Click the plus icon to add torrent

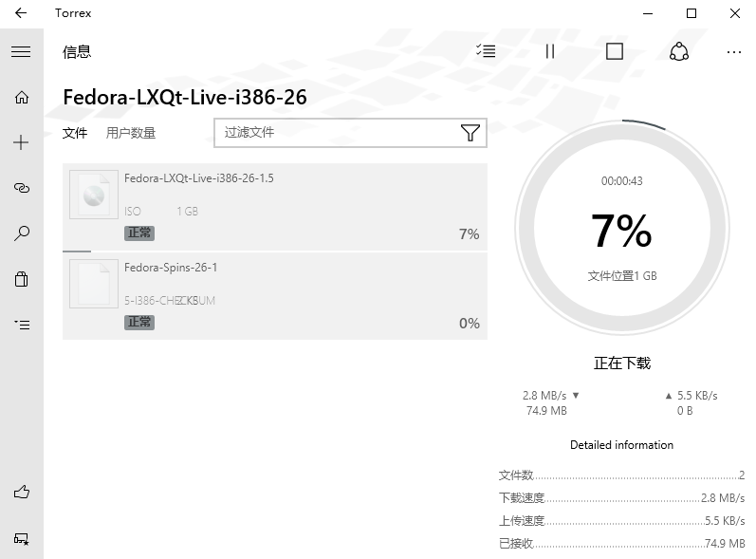(x=21, y=142)
